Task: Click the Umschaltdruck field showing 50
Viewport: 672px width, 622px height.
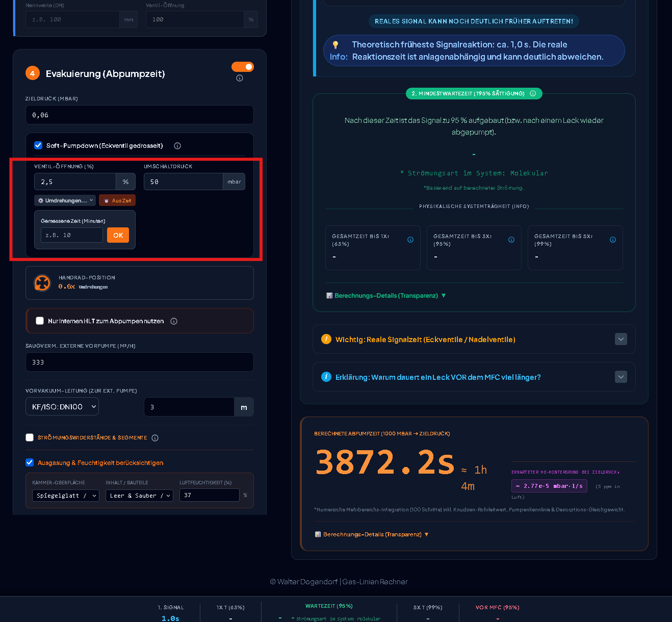Action: pyautogui.click(x=183, y=182)
